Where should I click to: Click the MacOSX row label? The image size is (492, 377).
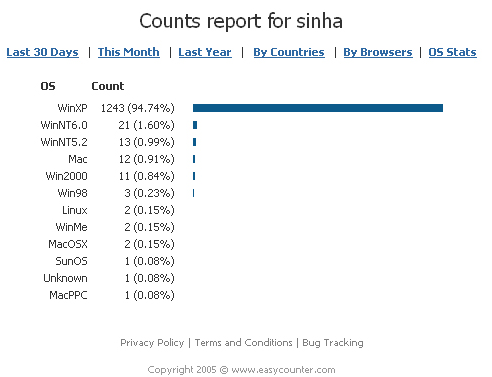click(68, 244)
